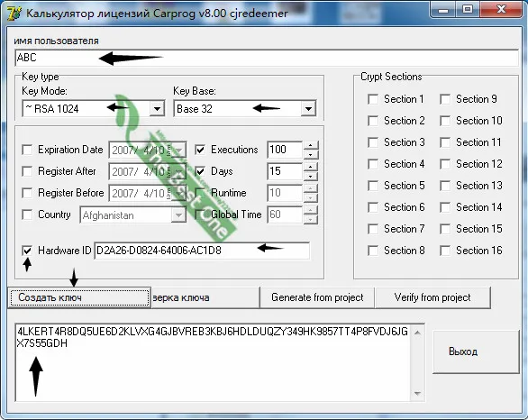Expand the Key Base dropdown
The width and height of the screenshot is (528, 420).
[x=308, y=109]
